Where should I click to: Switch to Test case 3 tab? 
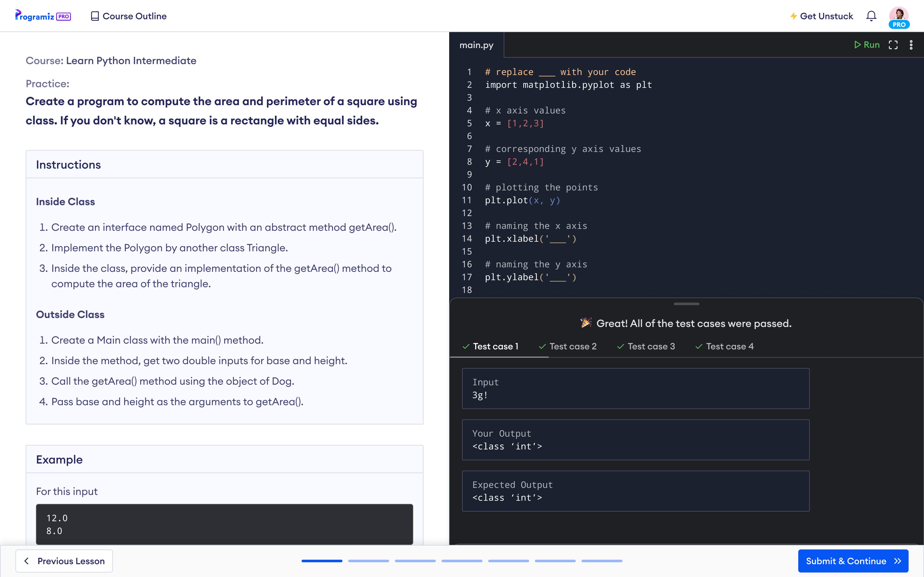pyautogui.click(x=646, y=346)
